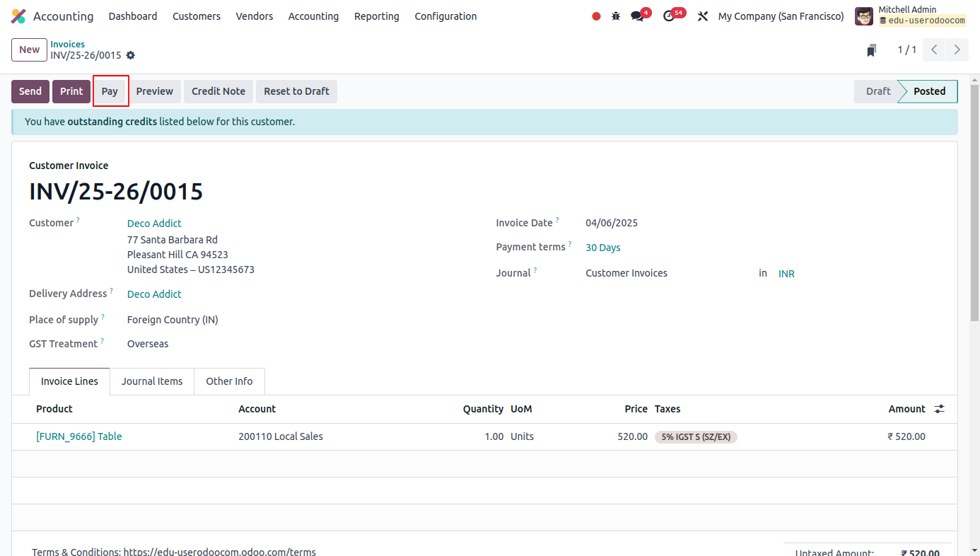This screenshot has width=980, height=556.
Task: Open the activities clock icon
Action: 669,16
